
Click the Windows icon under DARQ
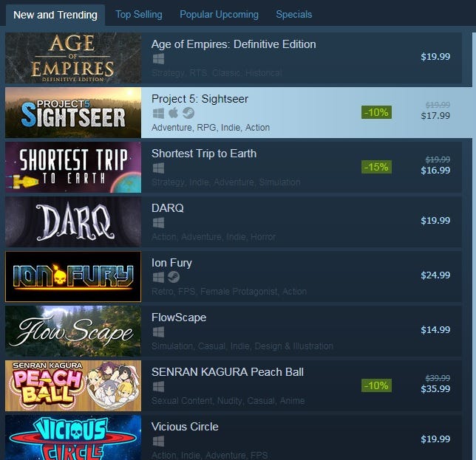158,223
